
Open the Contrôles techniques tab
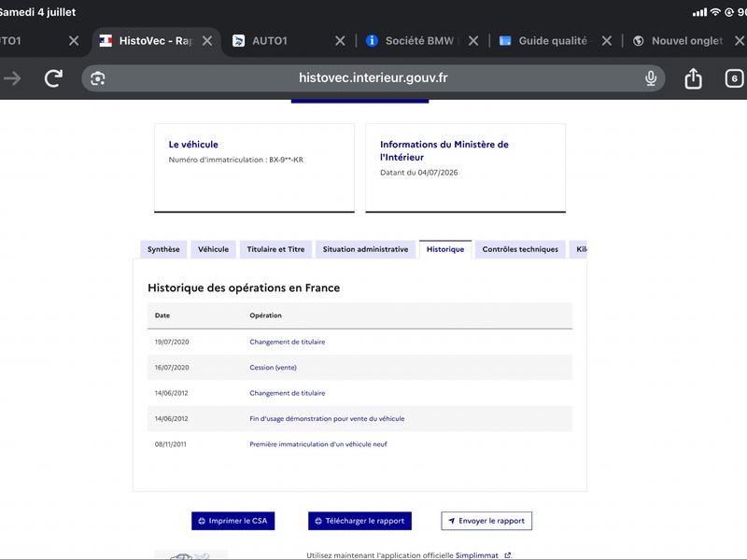[x=520, y=249]
